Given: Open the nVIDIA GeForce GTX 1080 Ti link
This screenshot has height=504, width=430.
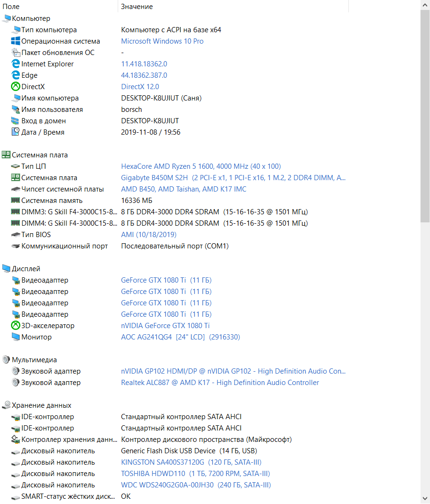Looking at the screenshot, I should pyautogui.click(x=165, y=326).
